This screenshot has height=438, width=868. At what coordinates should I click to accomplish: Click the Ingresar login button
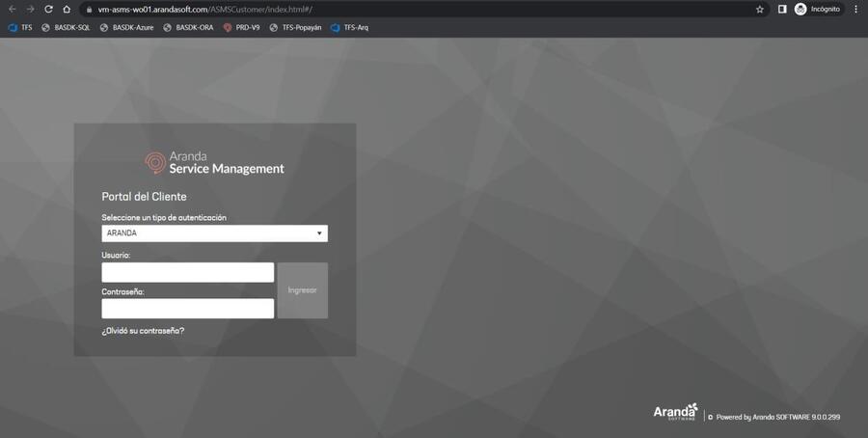pos(302,290)
